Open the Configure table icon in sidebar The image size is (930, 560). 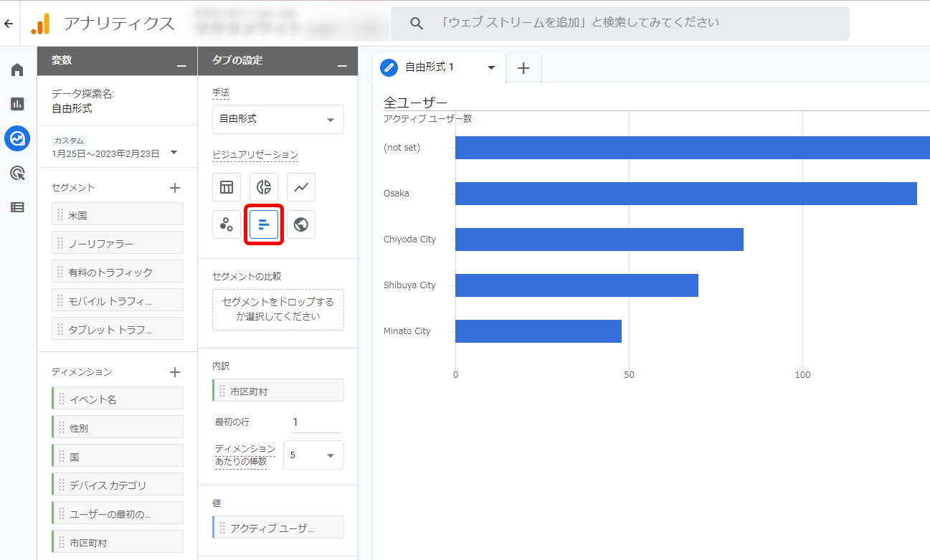click(17, 207)
